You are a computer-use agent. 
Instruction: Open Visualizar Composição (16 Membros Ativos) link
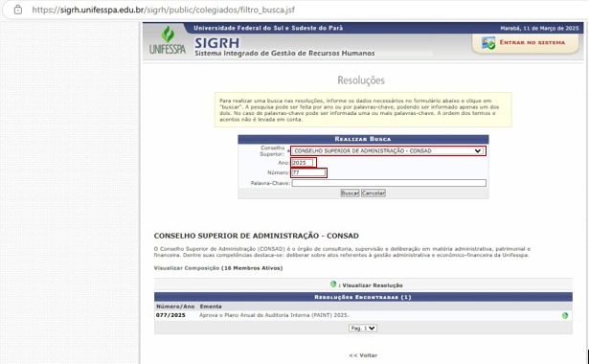click(218, 268)
